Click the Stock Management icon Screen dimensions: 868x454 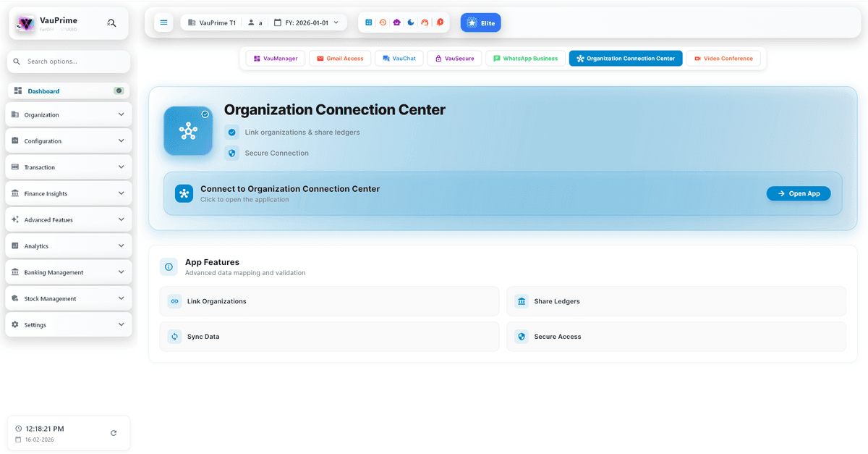tap(15, 298)
